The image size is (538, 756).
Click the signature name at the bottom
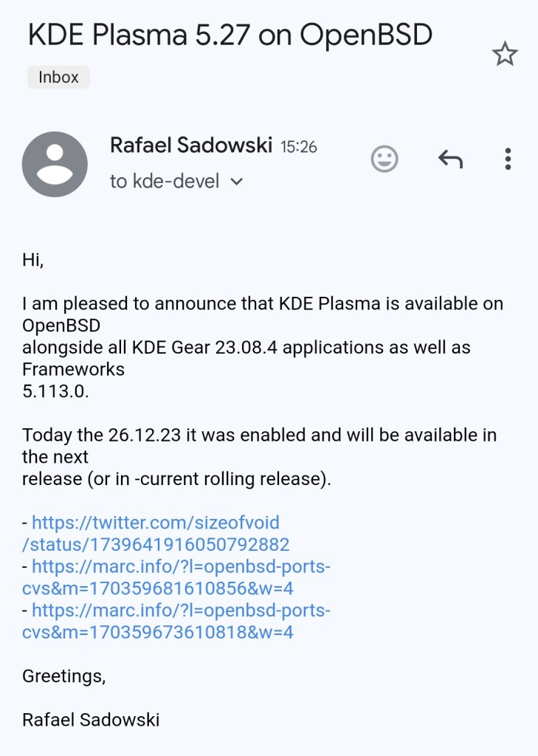click(x=91, y=720)
